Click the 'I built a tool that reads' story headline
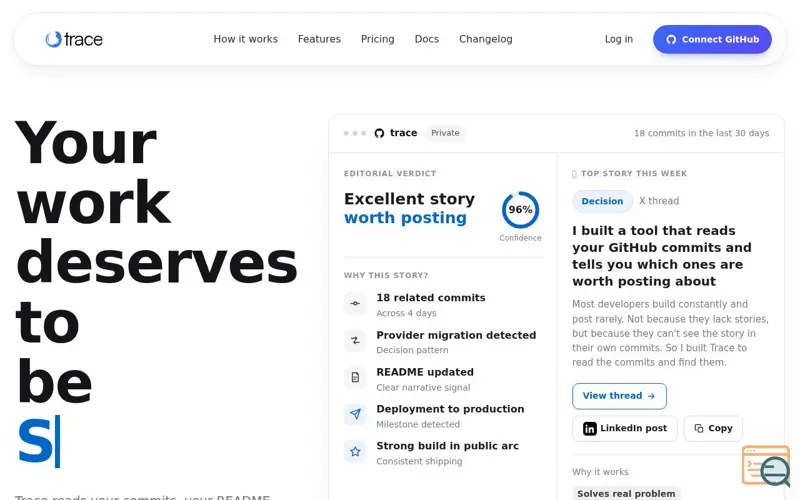The image size is (800, 500). 661,256
